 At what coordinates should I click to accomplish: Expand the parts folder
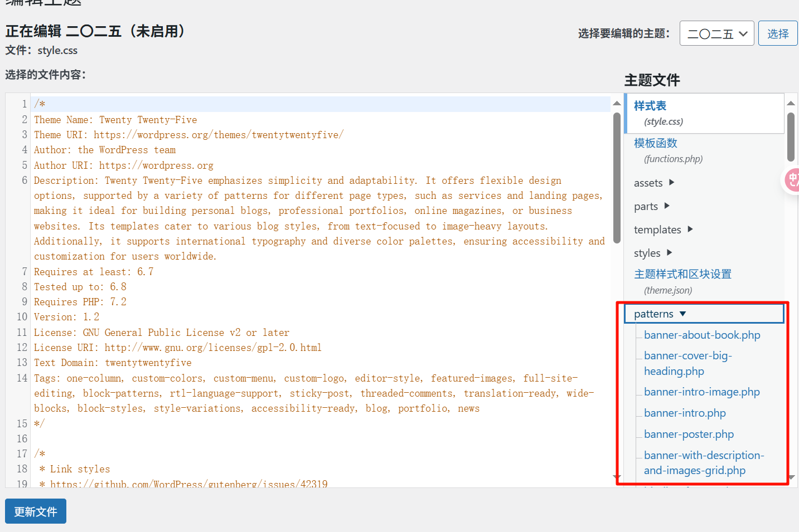click(x=651, y=206)
